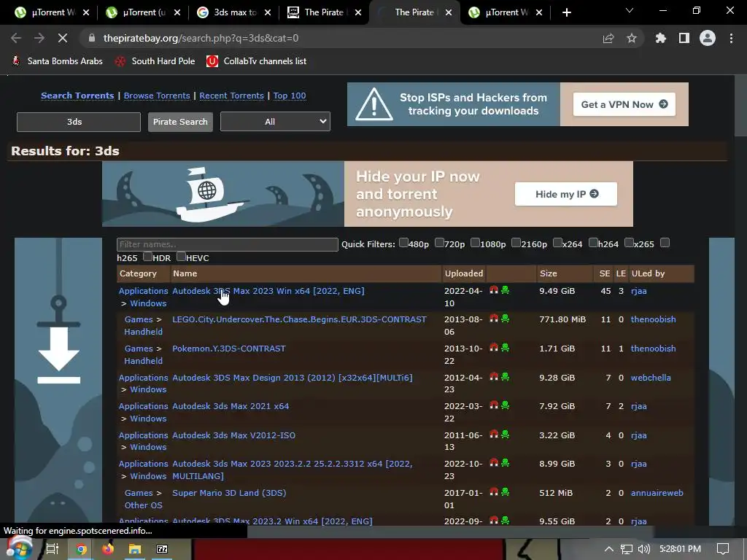Viewport: 747px width, 560px height.
Task: Open Task View on the taskbar
Action: 52,549
